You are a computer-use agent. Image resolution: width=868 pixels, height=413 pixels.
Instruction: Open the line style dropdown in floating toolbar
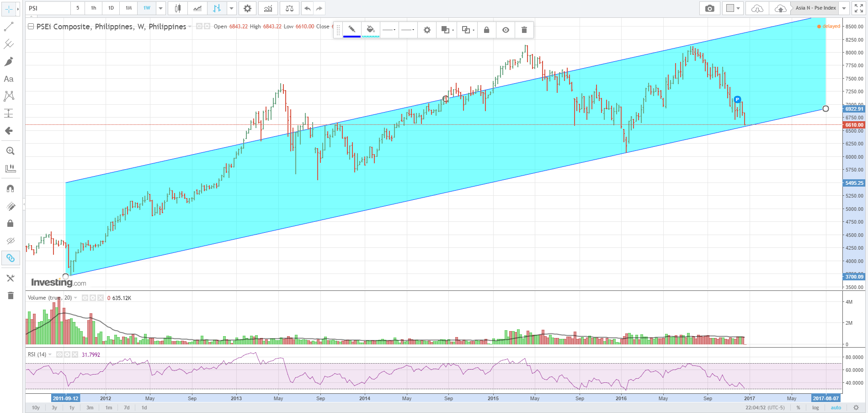click(x=389, y=29)
